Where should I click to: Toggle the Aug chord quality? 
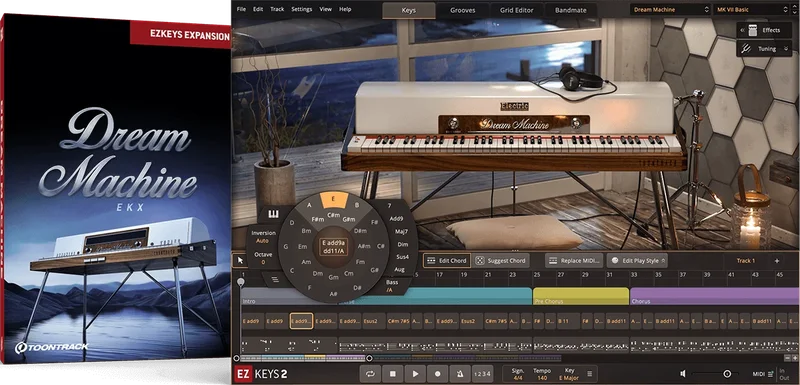pyautogui.click(x=399, y=269)
